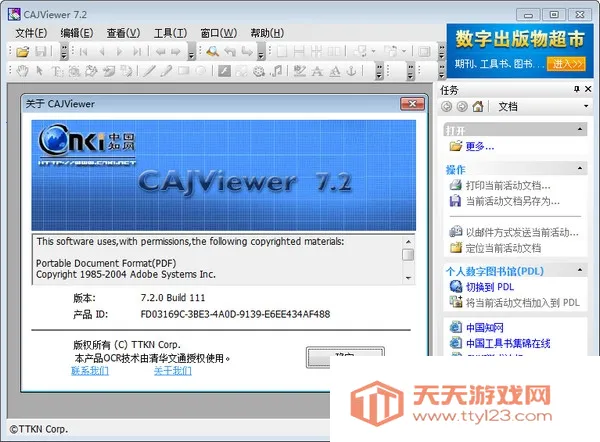
Task: Open the Search magnifier tool
Action: click(212, 51)
